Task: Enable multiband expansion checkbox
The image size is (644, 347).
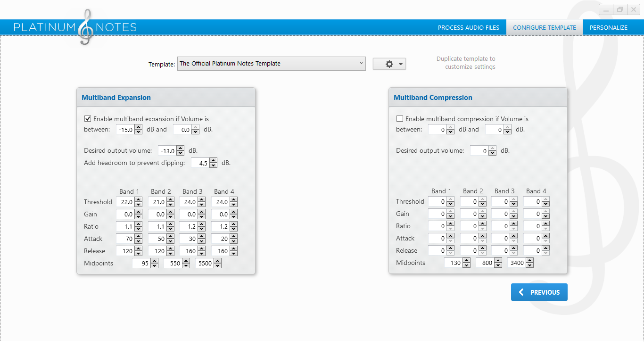Action: 88,119
